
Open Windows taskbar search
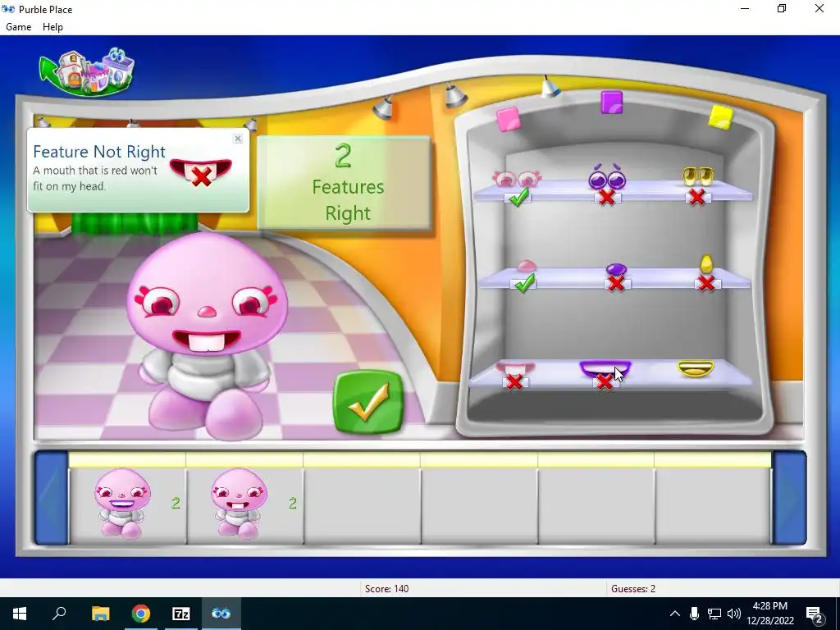click(x=59, y=614)
